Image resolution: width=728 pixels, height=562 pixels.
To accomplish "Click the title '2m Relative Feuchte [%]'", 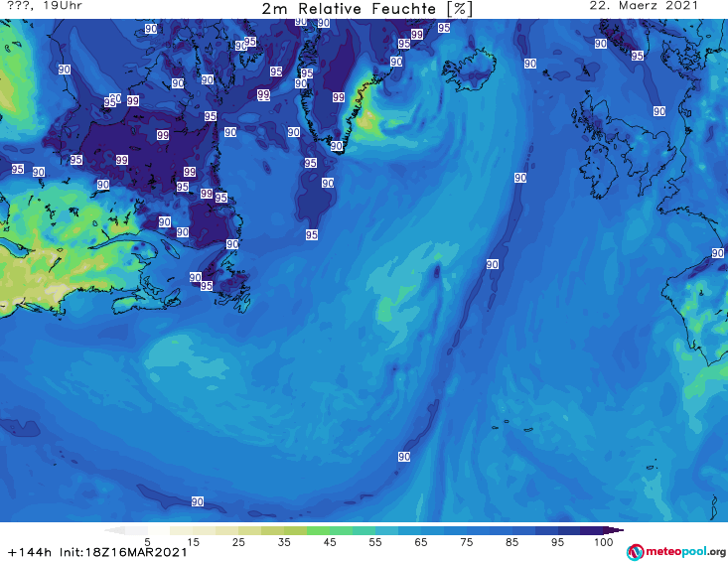I will [367, 8].
